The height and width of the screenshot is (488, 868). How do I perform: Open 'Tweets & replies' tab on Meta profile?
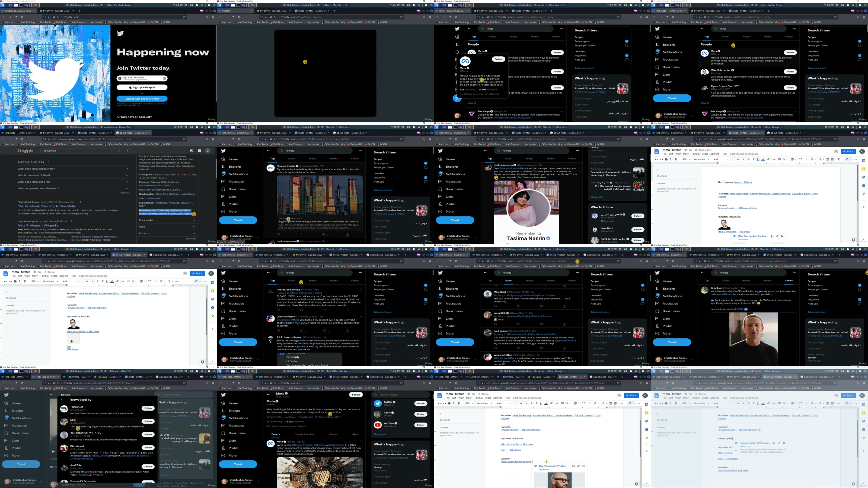[304, 434]
